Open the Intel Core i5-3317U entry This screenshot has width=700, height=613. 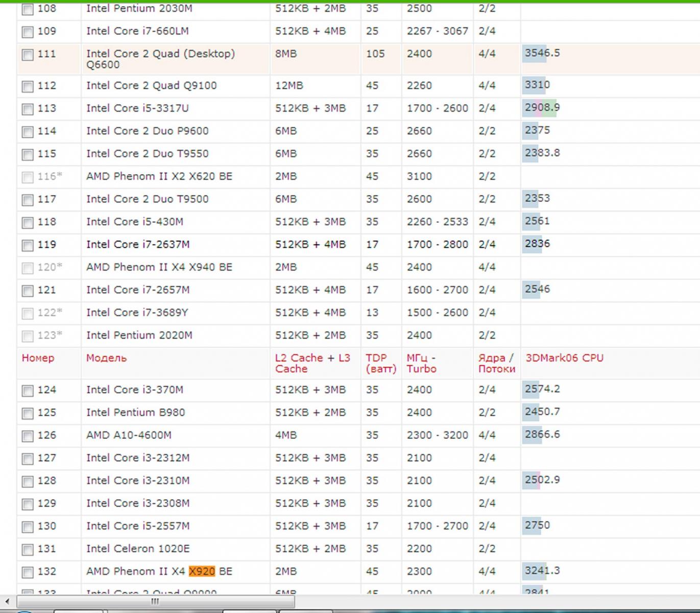click(137, 108)
